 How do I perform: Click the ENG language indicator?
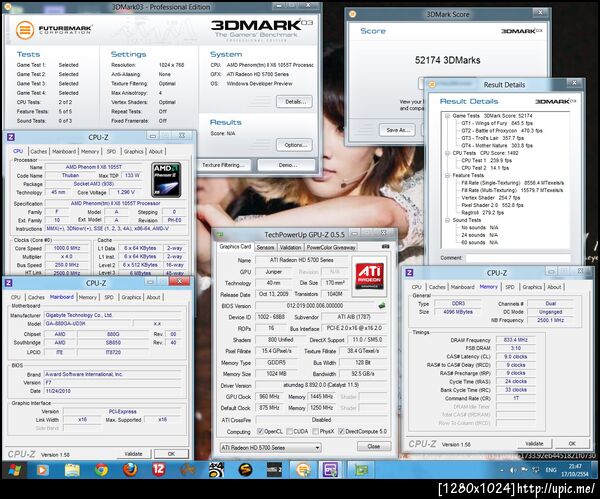point(551,470)
